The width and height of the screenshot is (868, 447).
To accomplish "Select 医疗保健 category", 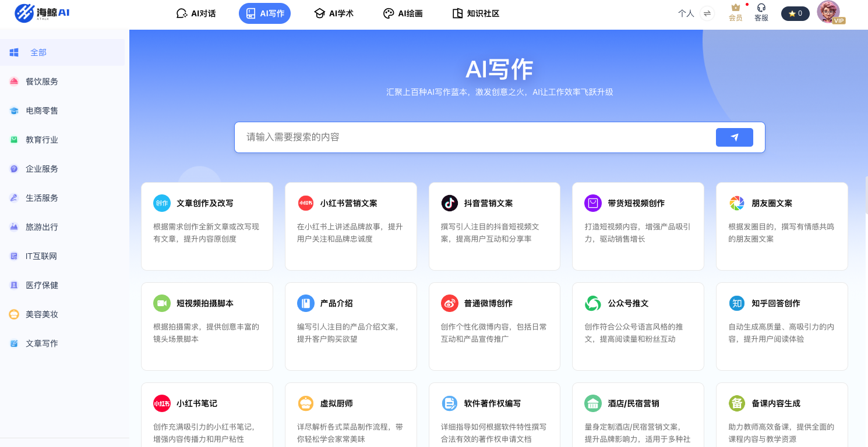I will point(62,285).
